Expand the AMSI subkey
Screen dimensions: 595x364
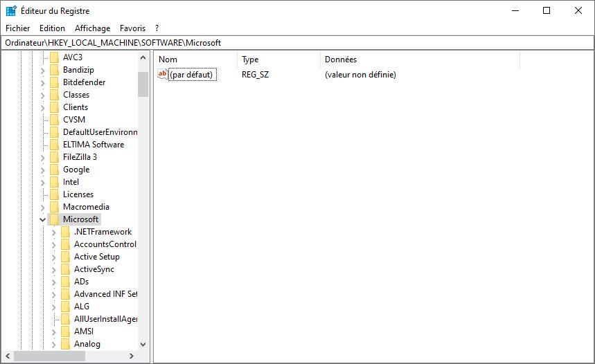coord(53,332)
